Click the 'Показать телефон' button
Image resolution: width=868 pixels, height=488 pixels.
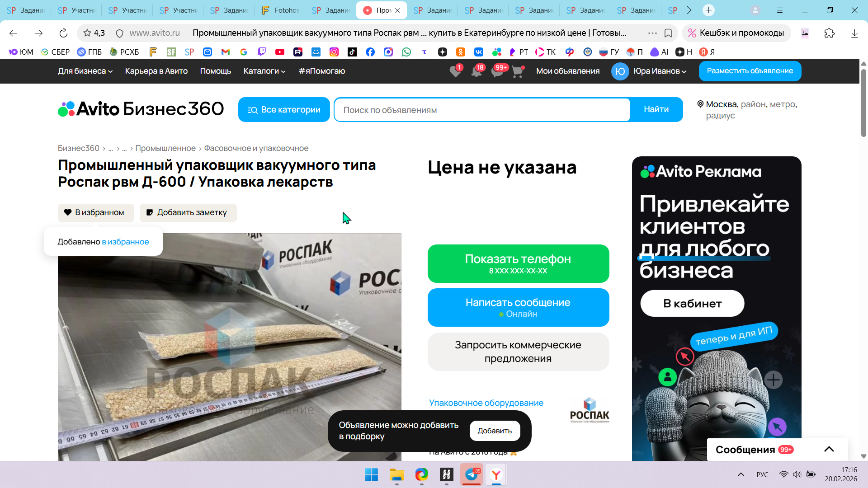click(518, 263)
